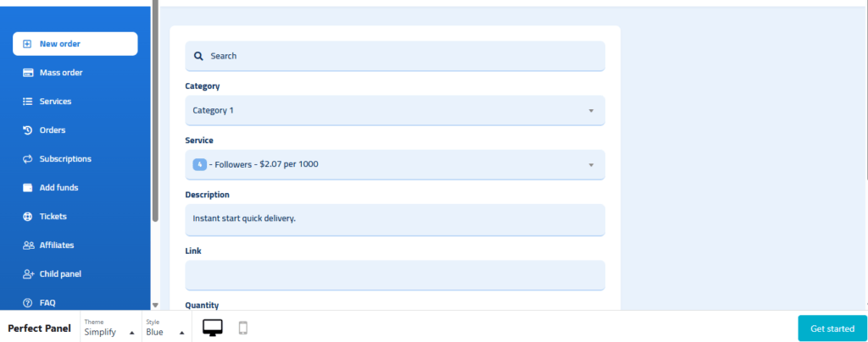Switch to mobile phone preview
868x342 pixels.
coord(242,328)
